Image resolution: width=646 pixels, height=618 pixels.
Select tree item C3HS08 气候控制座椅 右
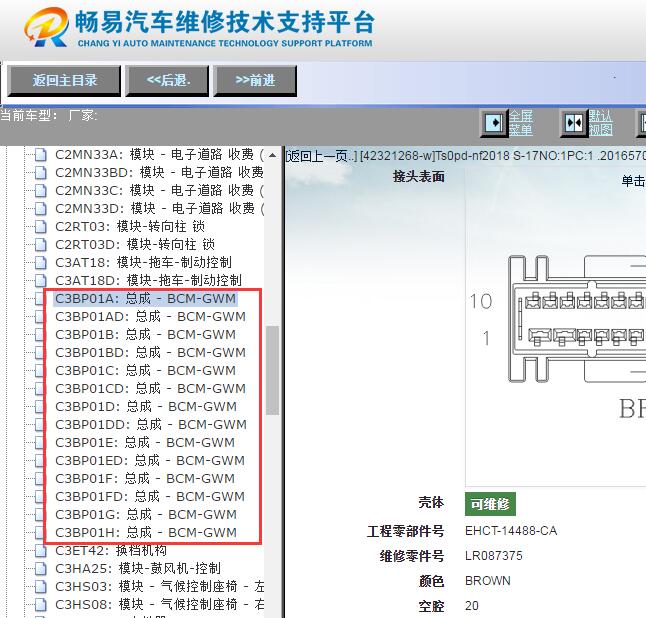(x=159, y=604)
